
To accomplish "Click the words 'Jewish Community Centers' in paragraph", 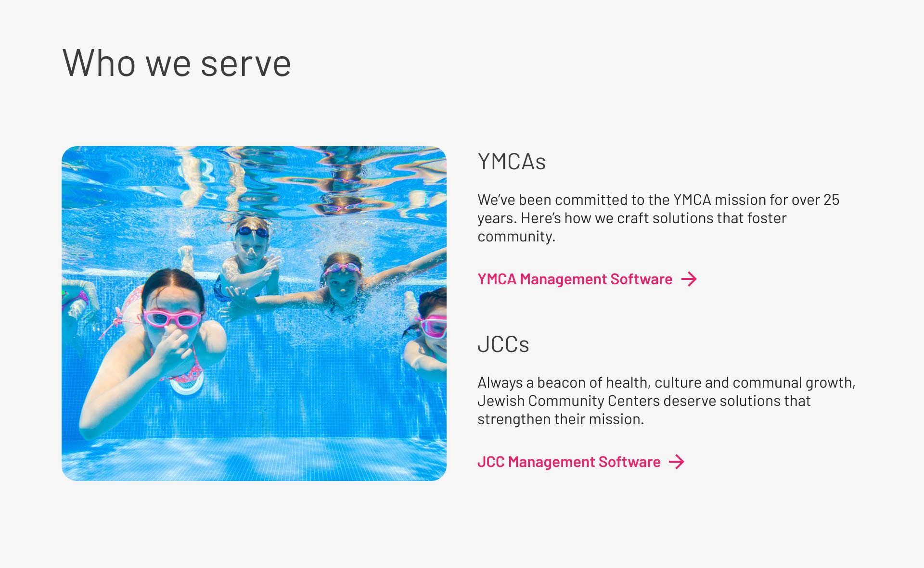I will [568, 401].
